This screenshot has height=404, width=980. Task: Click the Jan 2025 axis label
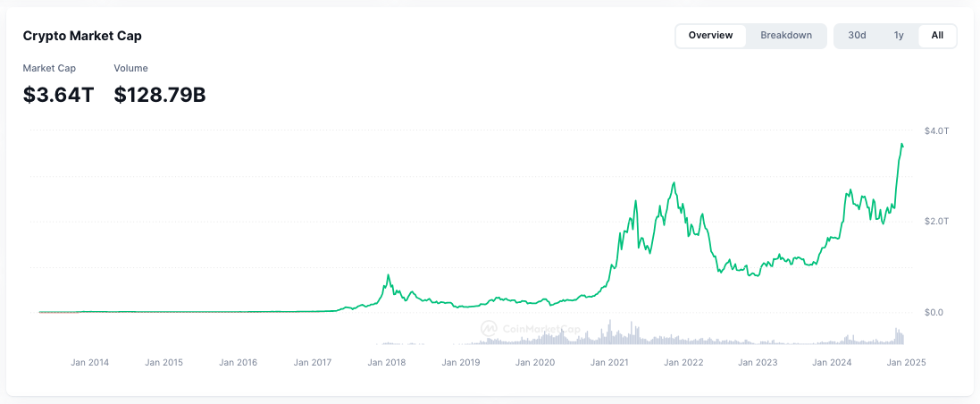906,362
